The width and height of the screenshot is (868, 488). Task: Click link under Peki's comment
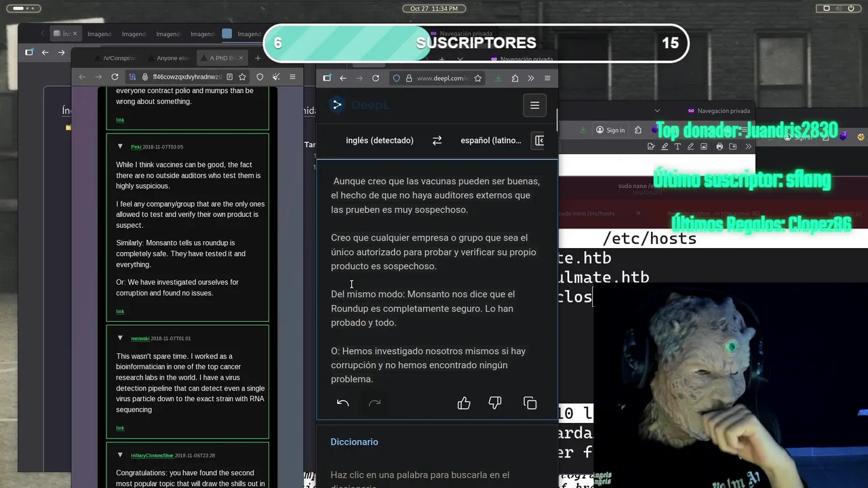[120, 312]
